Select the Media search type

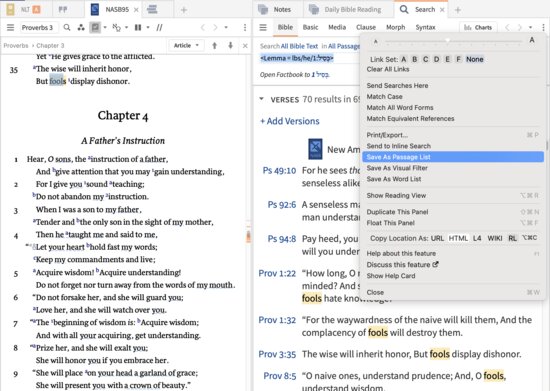[337, 27]
